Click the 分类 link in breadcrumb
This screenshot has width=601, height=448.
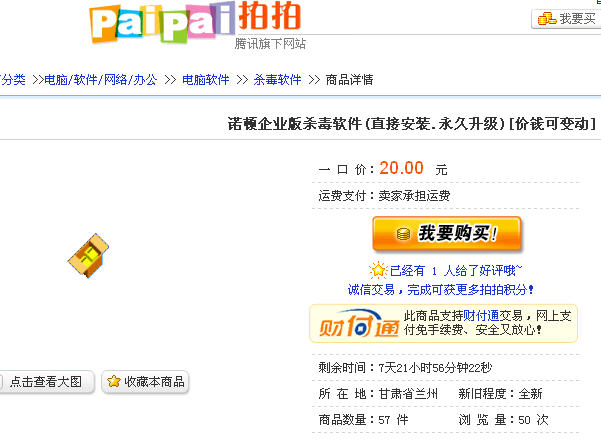coord(13,80)
